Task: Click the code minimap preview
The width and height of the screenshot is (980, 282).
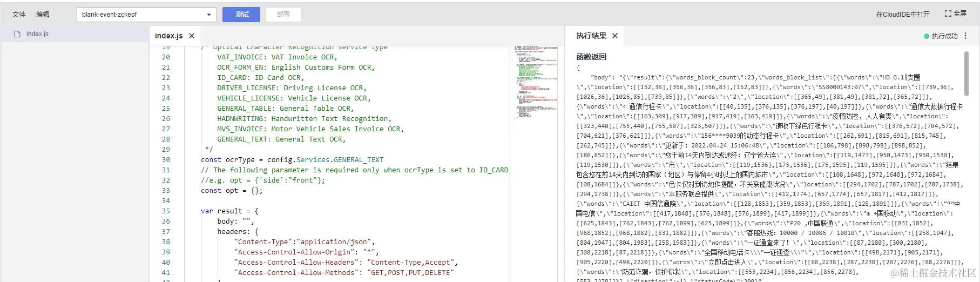Action: 536,81
